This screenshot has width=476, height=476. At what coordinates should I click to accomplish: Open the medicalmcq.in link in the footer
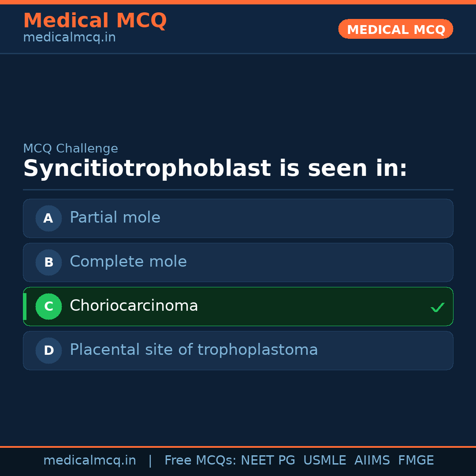click(89, 461)
